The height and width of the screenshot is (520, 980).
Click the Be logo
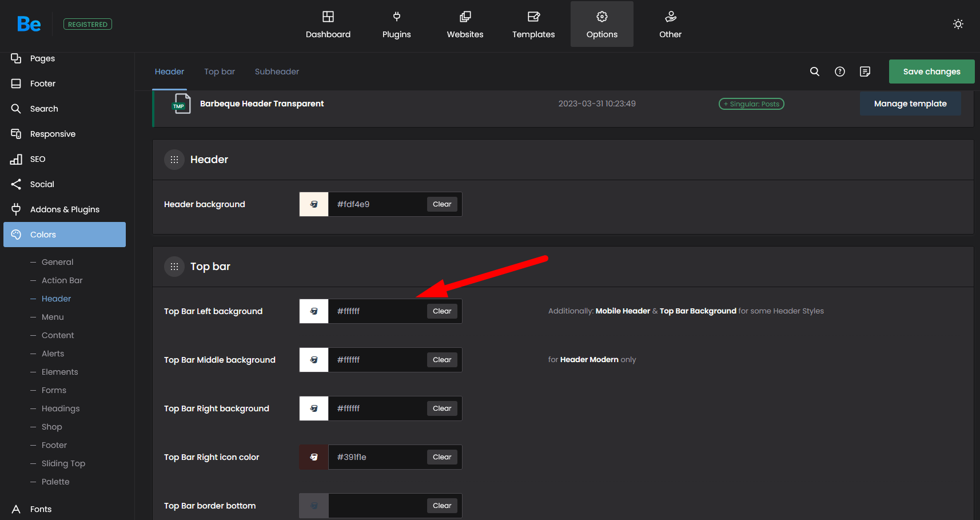[29, 24]
